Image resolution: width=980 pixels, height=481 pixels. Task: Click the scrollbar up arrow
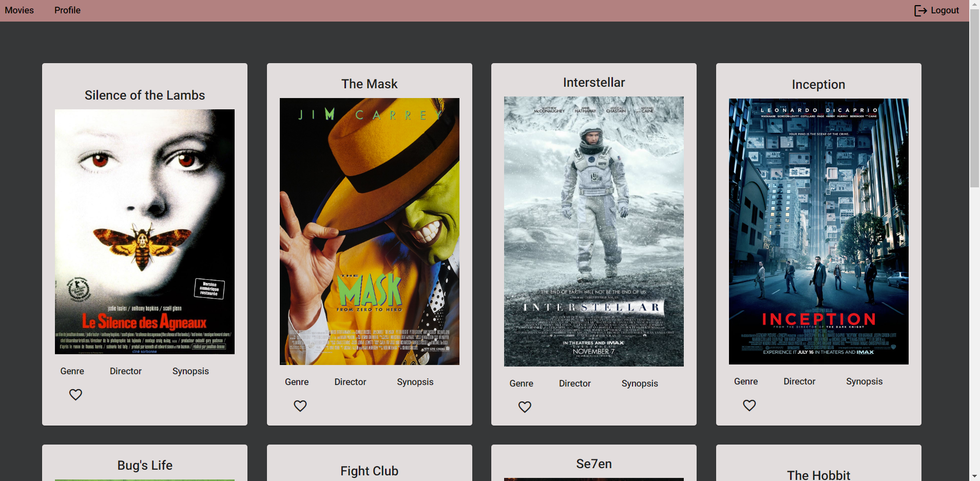(975, 4)
